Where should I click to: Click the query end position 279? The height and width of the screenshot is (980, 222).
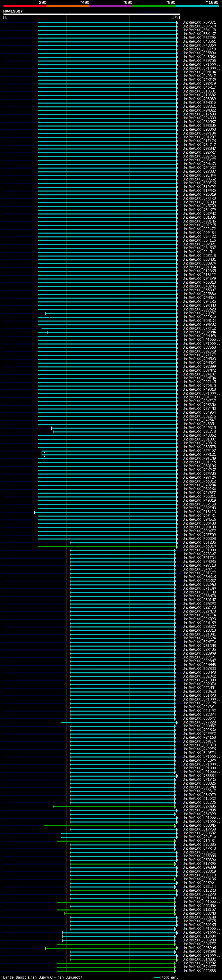[x=175, y=17]
